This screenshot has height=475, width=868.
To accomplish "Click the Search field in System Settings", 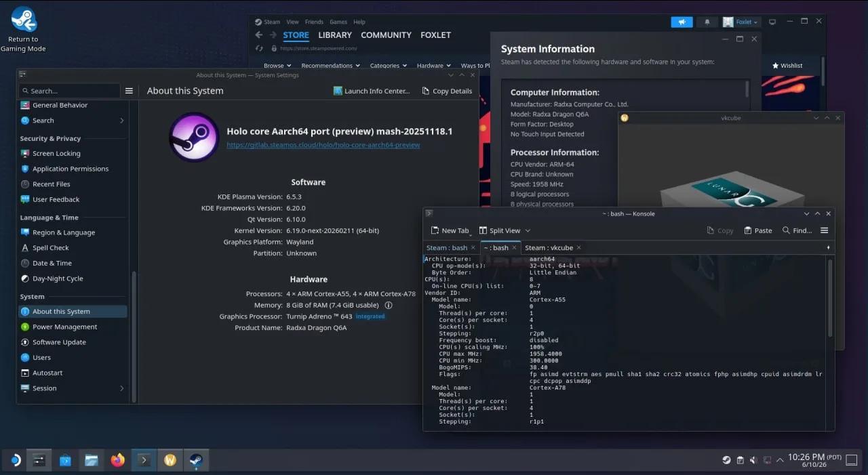I will pos(69,91).
